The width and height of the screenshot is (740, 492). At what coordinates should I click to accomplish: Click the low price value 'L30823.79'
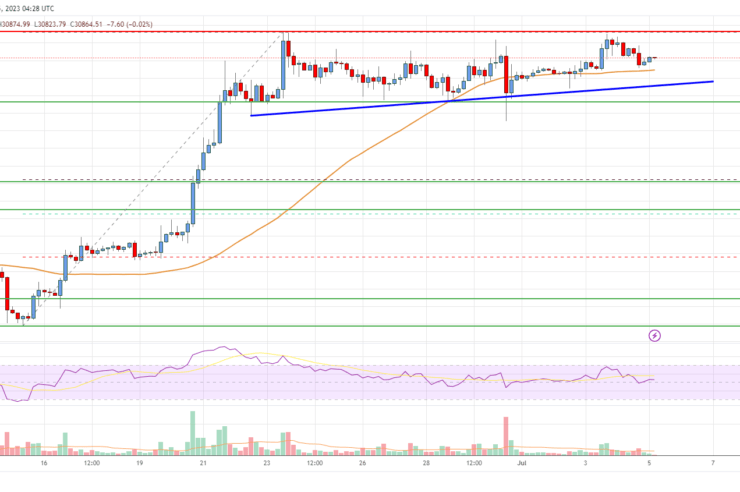pyautogui.click(x=50, y=24)
